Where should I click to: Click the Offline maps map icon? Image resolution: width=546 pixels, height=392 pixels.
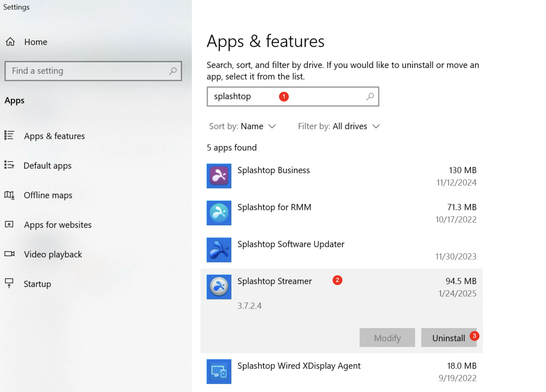click(9, 195)
